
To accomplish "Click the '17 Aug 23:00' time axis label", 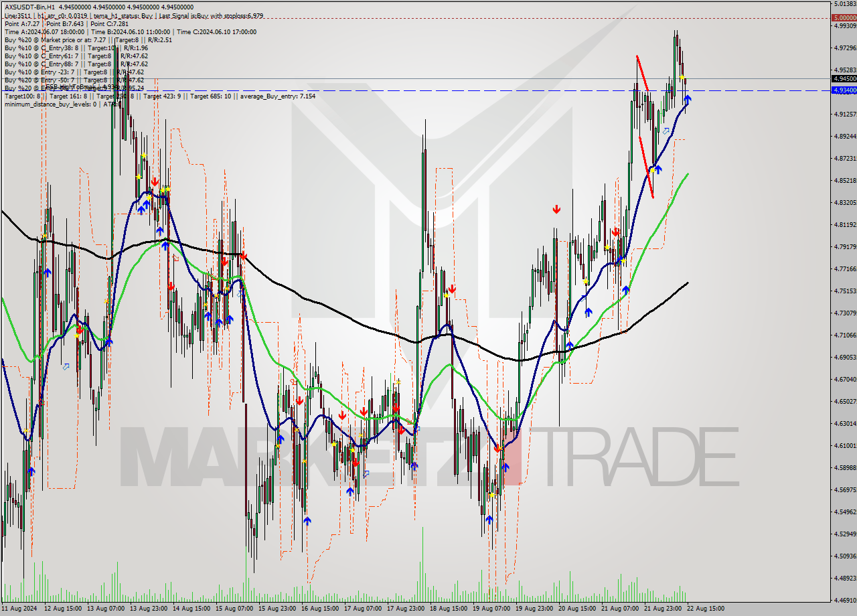I will click(406, 609).
